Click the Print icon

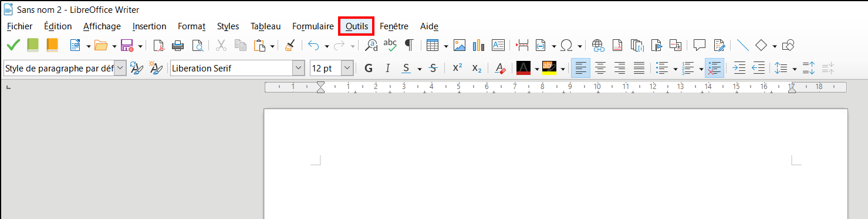tap(178, 45)
